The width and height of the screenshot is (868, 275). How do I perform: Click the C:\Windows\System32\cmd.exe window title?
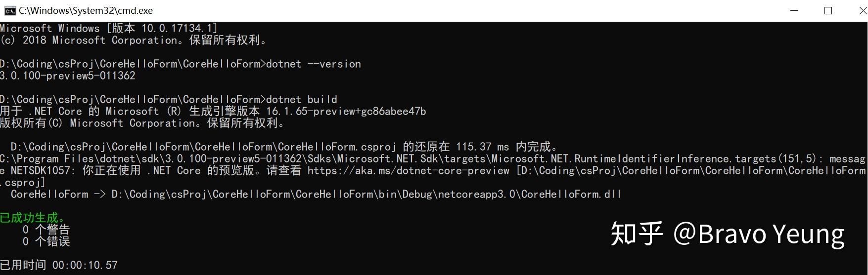[x=86, y=10]
